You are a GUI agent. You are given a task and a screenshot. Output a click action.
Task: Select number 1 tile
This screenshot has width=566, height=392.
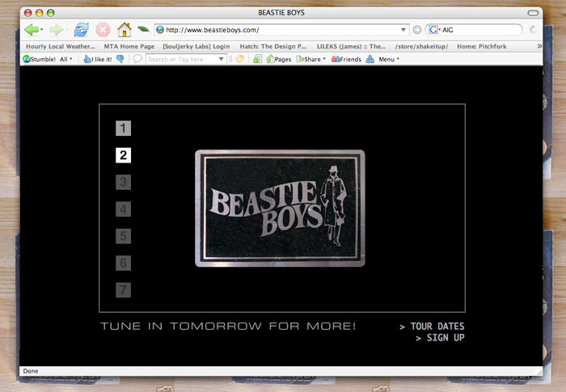tap(123, 129)
